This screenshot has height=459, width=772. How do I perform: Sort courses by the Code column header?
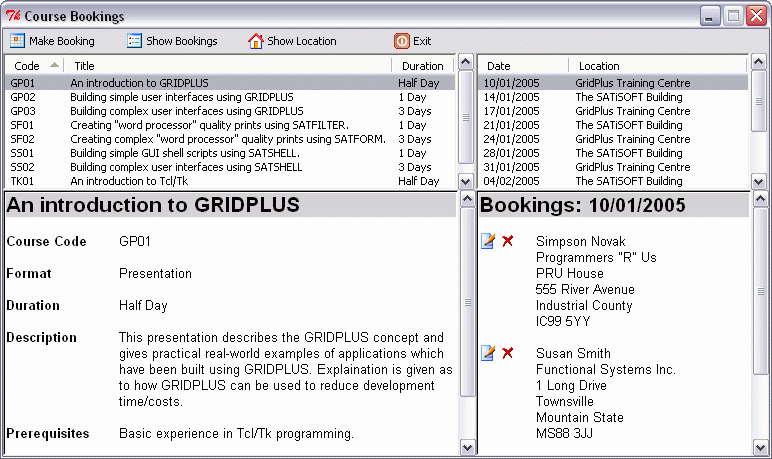(34, 66)
